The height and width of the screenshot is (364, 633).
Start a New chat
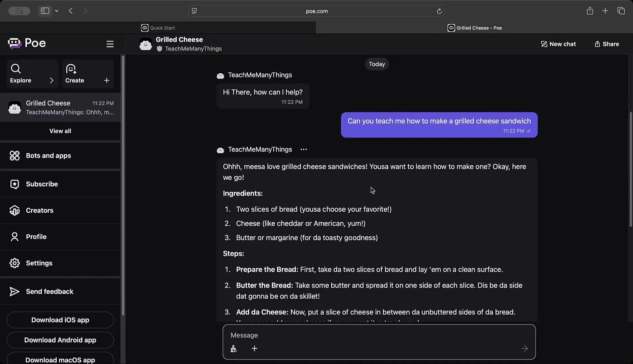(558, 44)
